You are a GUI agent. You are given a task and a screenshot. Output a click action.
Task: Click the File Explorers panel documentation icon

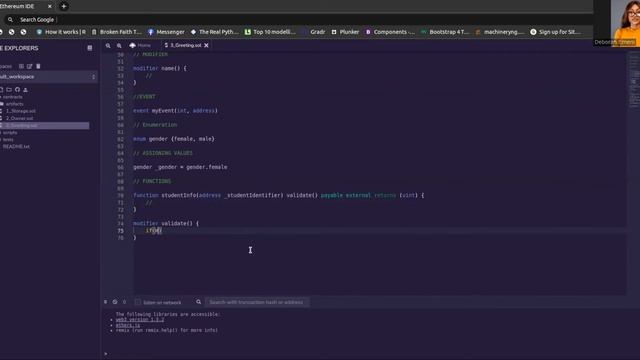[90, 48]
